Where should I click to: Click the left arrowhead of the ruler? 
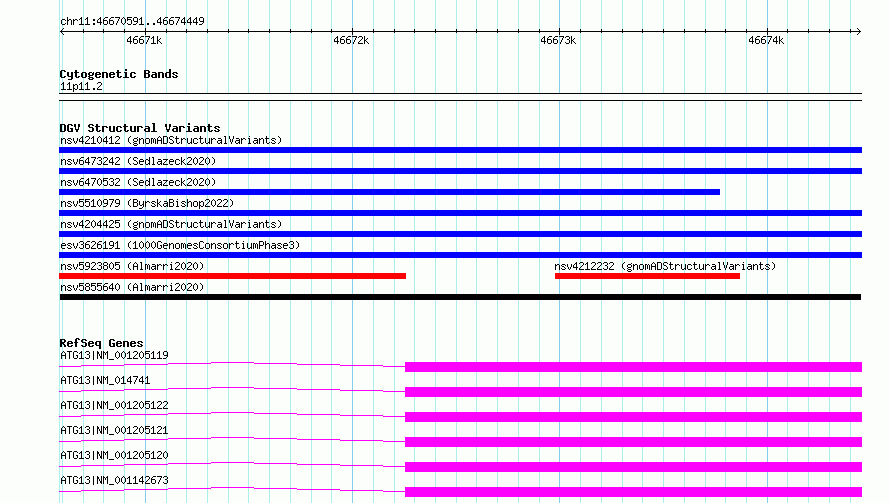62,31
